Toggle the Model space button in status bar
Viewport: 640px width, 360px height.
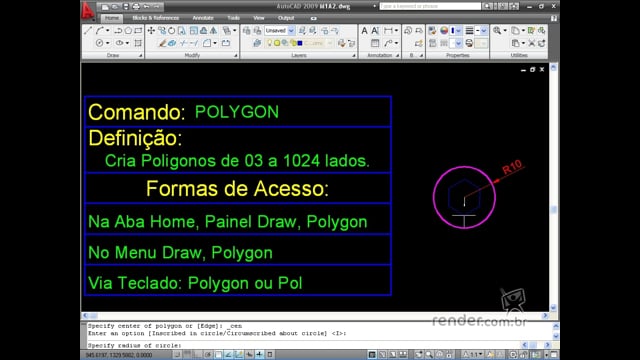372,354
